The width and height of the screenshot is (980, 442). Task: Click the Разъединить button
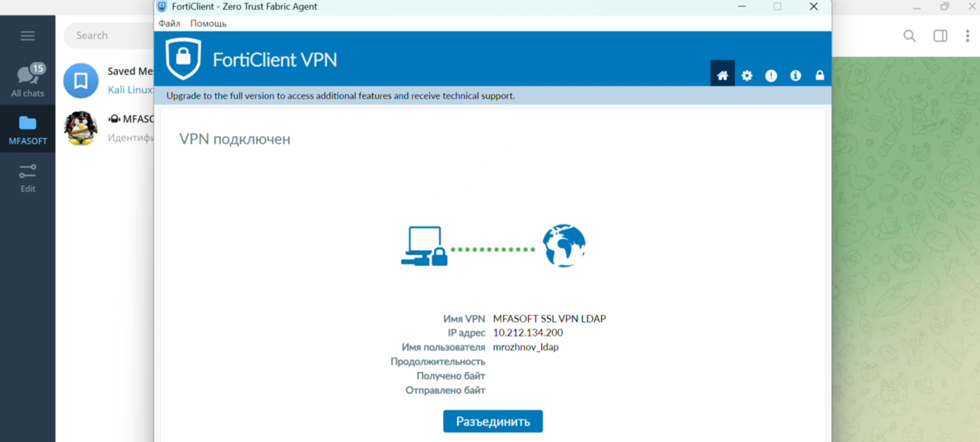[x=493, y=421]
